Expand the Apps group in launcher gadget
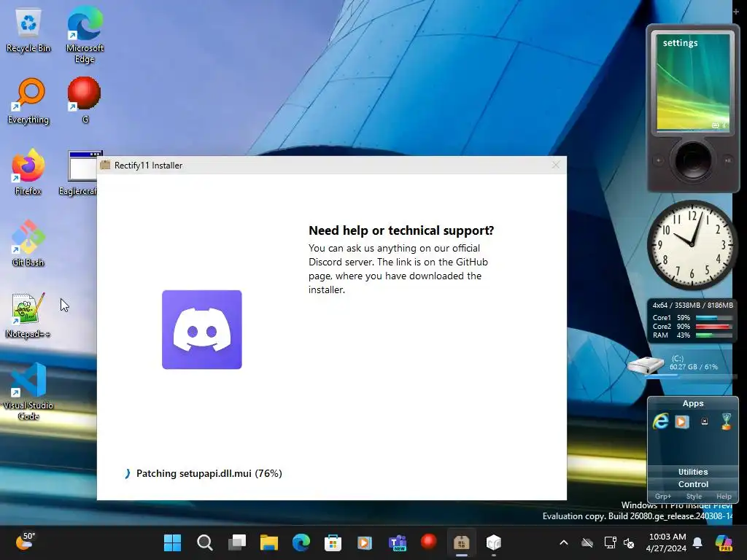This screenshot has width=747, height=560. pyautogui.click(x=693, y=403)
